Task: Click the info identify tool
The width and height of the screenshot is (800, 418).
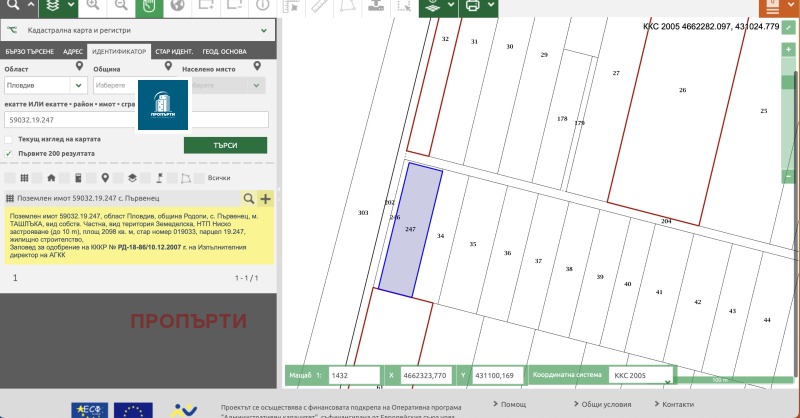Action: click(262, 5)
